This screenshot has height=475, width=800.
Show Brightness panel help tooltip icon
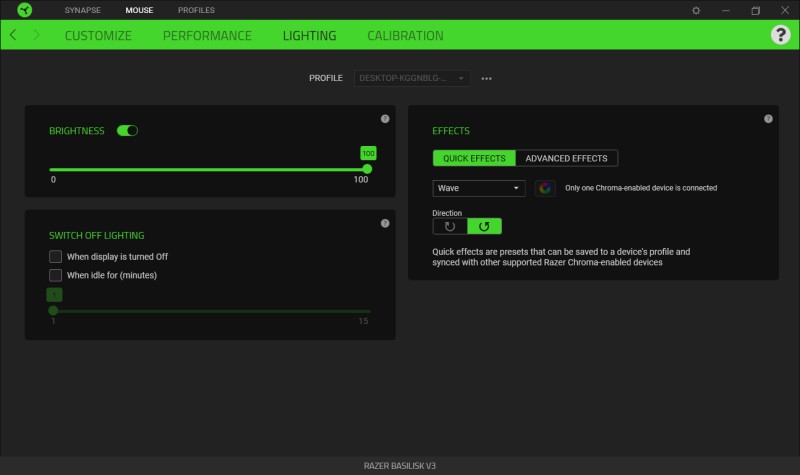[385, 119]
